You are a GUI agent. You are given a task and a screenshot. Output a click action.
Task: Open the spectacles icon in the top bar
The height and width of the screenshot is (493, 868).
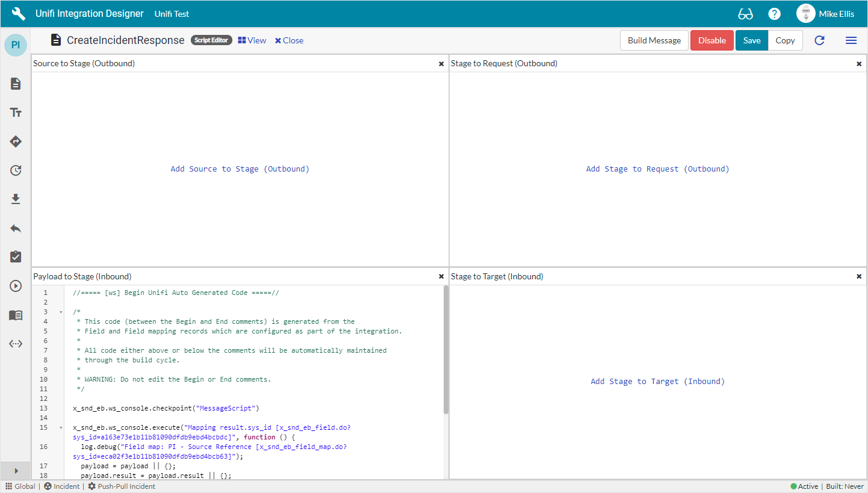click(x=745, y=13)
